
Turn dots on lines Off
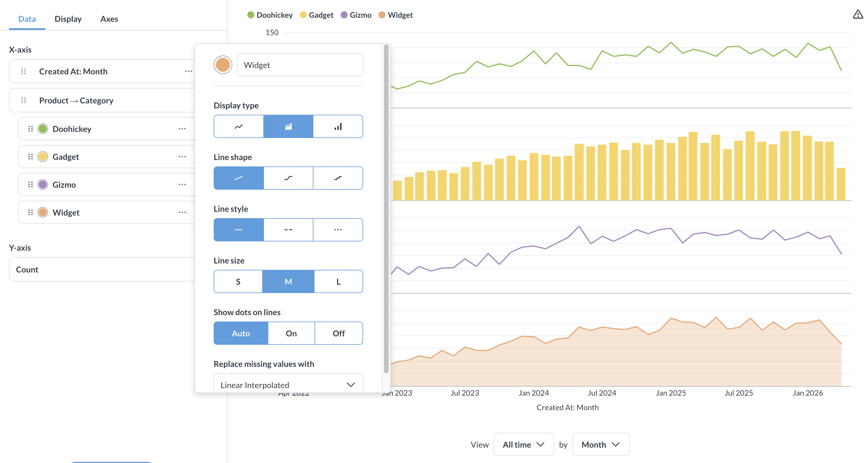(x=339, y=333)
